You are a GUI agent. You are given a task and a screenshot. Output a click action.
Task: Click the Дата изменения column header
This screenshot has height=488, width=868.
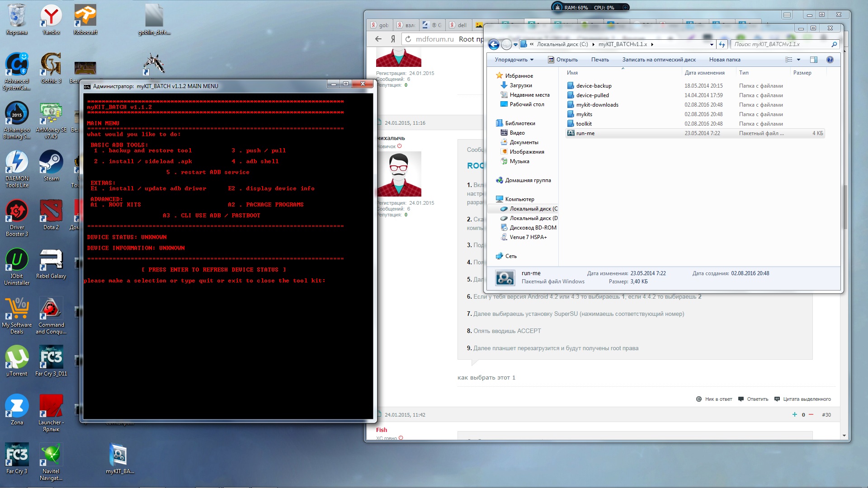704,73
